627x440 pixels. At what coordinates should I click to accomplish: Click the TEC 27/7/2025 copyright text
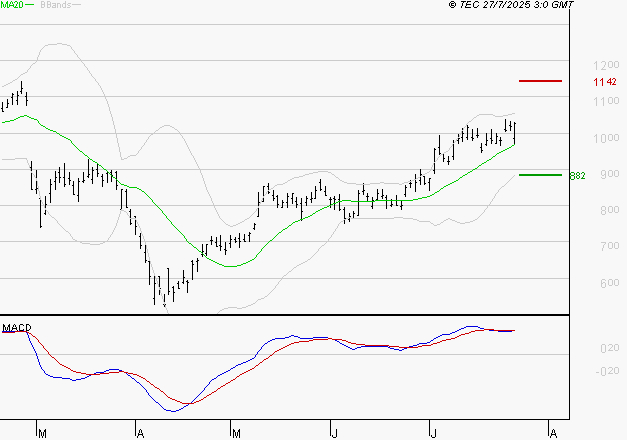[511, 5]
